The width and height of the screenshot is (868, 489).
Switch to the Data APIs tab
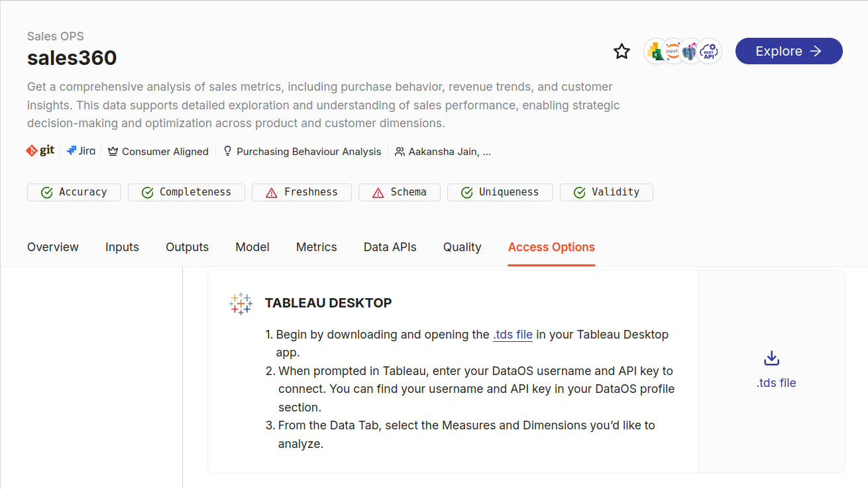click(390, 247)
